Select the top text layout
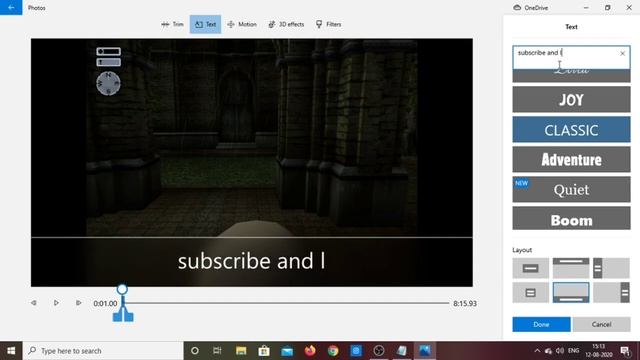 [571, 268]
